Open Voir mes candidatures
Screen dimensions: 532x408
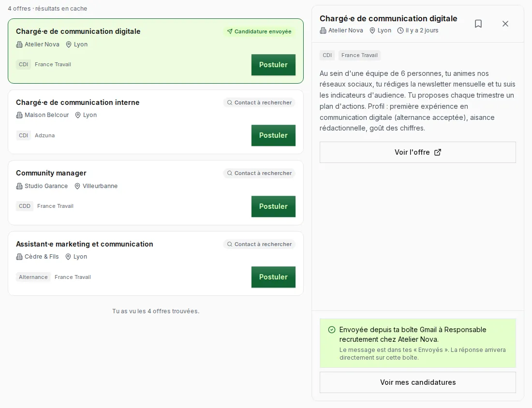click(418, 382)
